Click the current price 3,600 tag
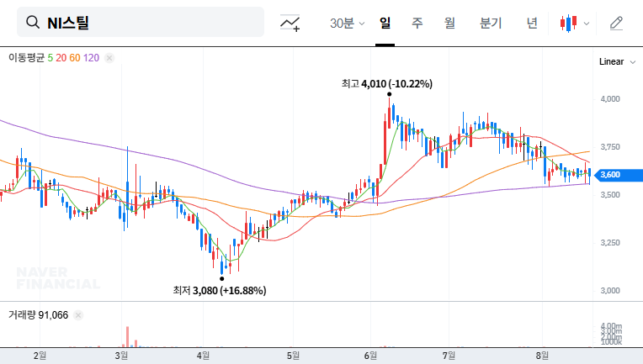Screen dimensions: 643x364 [x=612, y=175]
